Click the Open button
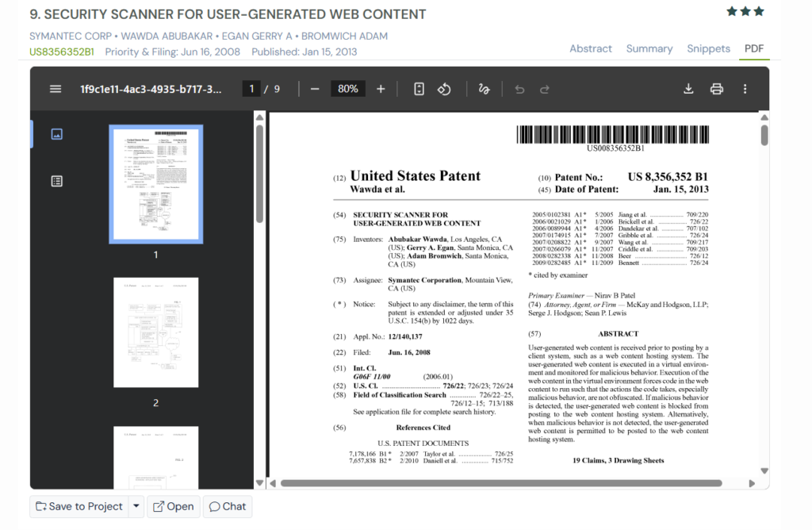The width and height of the screenshot is (812, 530). (173, 506)
